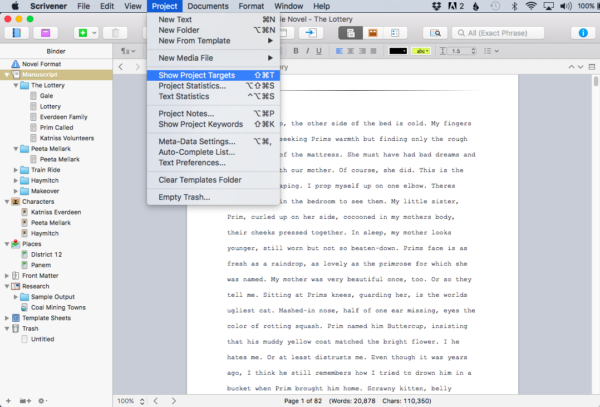Screen dimensions: 600x407
Task: Toggle underline formatting
Action: click(319, 51)
